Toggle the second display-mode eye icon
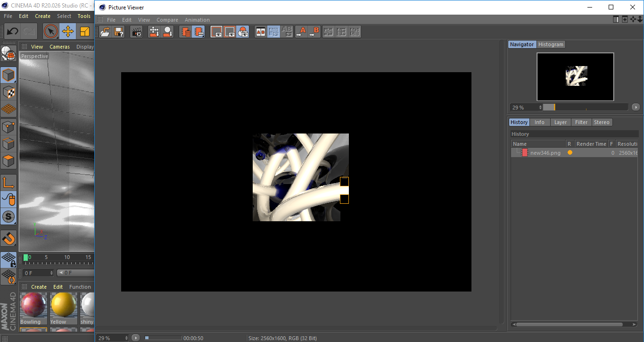 click(x=230, y=32)
